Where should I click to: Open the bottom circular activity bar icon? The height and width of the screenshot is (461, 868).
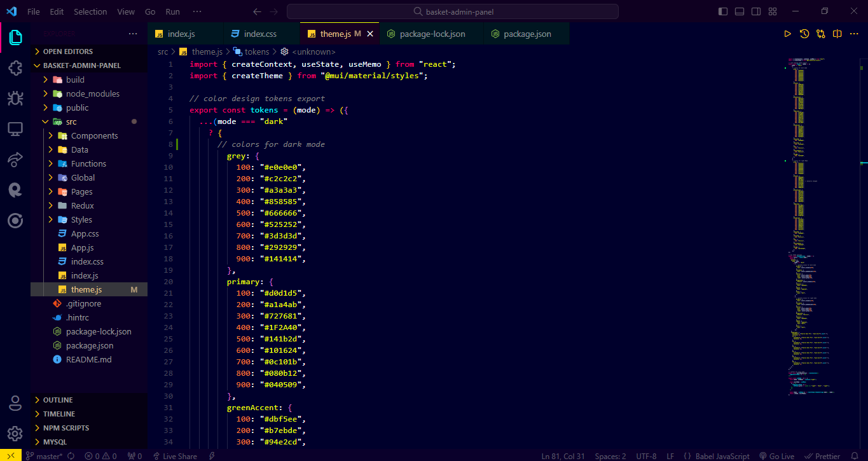click(x=15, y=220)
